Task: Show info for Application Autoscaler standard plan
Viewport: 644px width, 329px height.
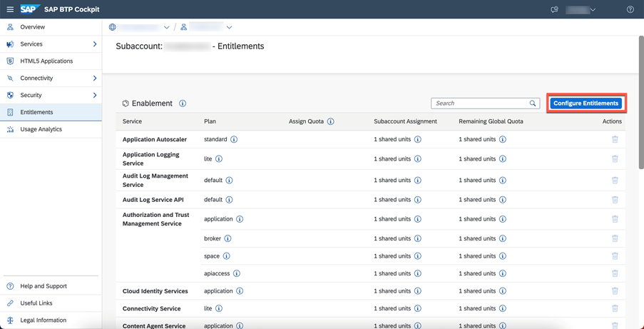Action: click(x=234, y=139)
